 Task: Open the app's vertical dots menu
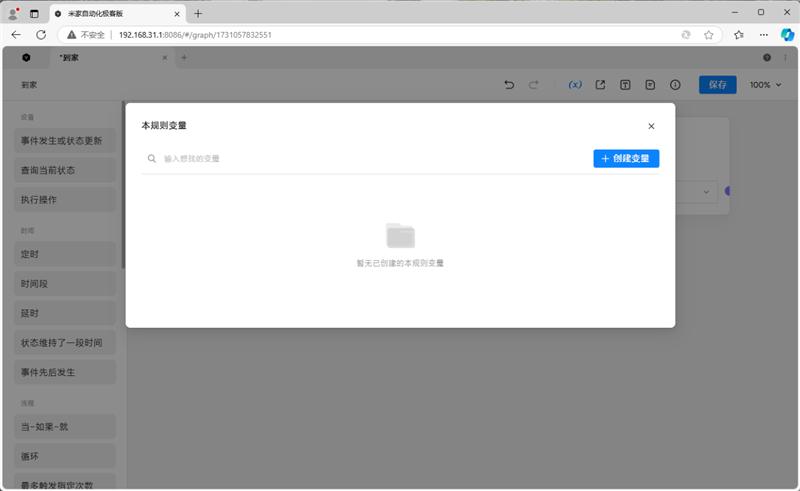point(785,58)
